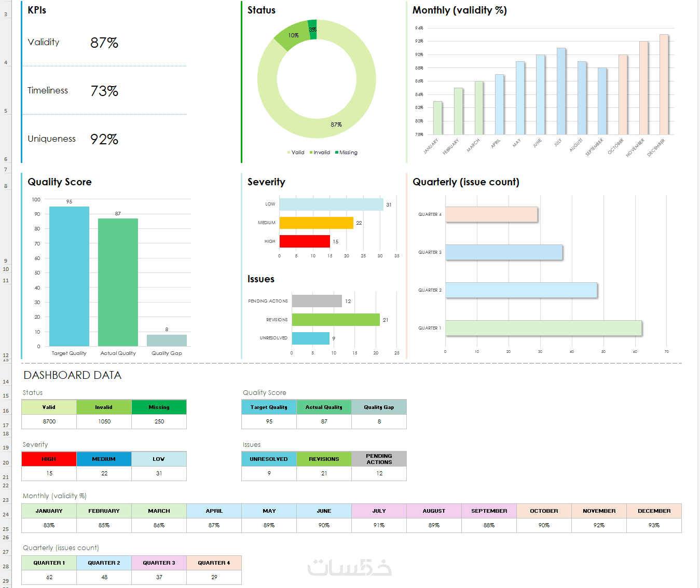Click the Missing legend entry under Status donut

[346, 153]
